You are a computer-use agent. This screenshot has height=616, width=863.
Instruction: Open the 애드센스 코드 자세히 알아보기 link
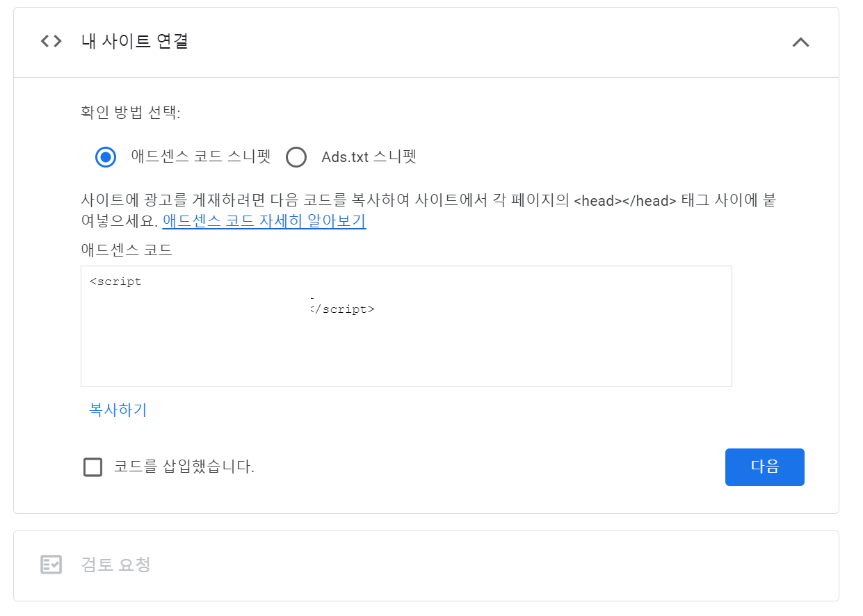click(264, 221)
